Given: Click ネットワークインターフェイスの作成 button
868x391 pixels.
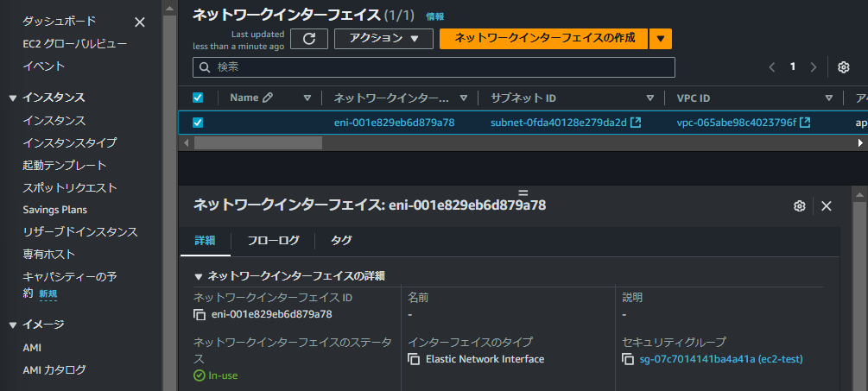Looking at the screenshot, I should coord(543,39).
